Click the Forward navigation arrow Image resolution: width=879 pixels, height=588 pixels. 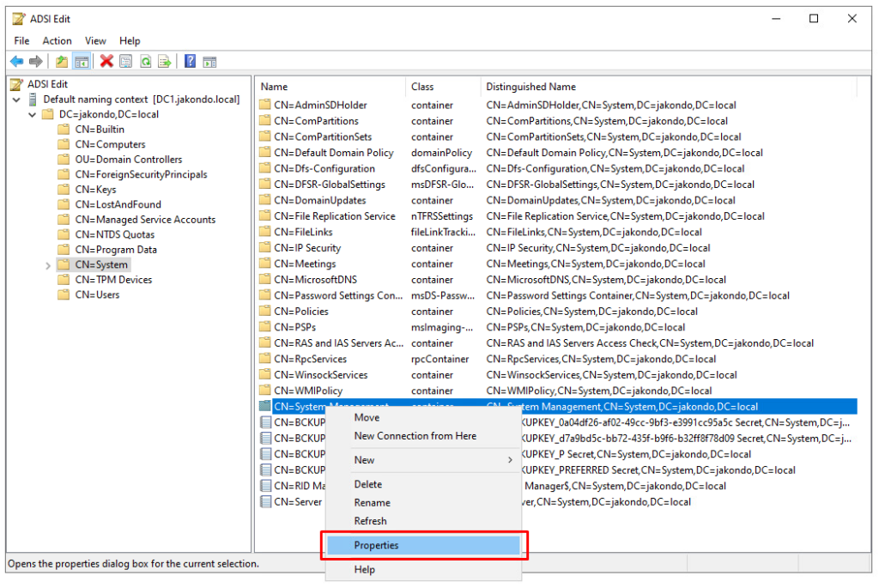coord(34,61)
